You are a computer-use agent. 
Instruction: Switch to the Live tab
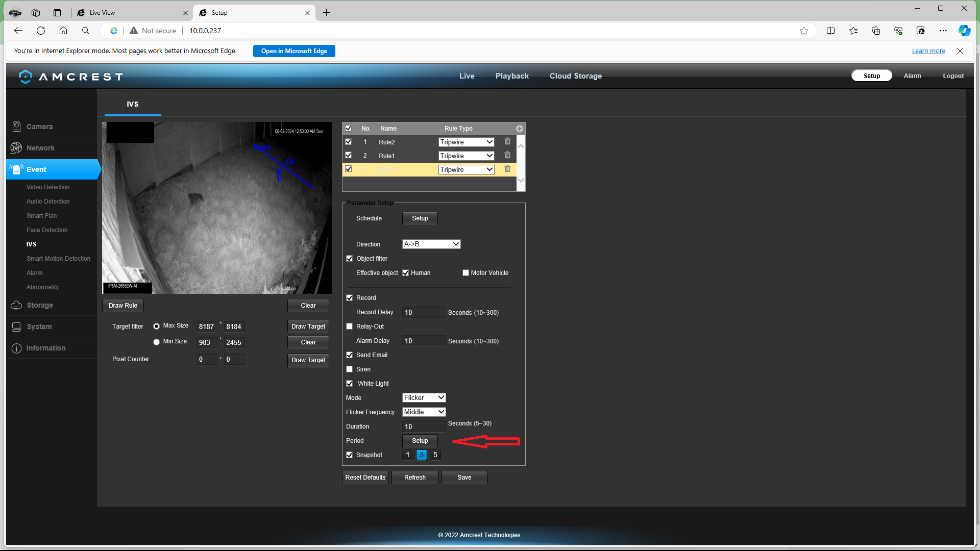tap(467, 76)
